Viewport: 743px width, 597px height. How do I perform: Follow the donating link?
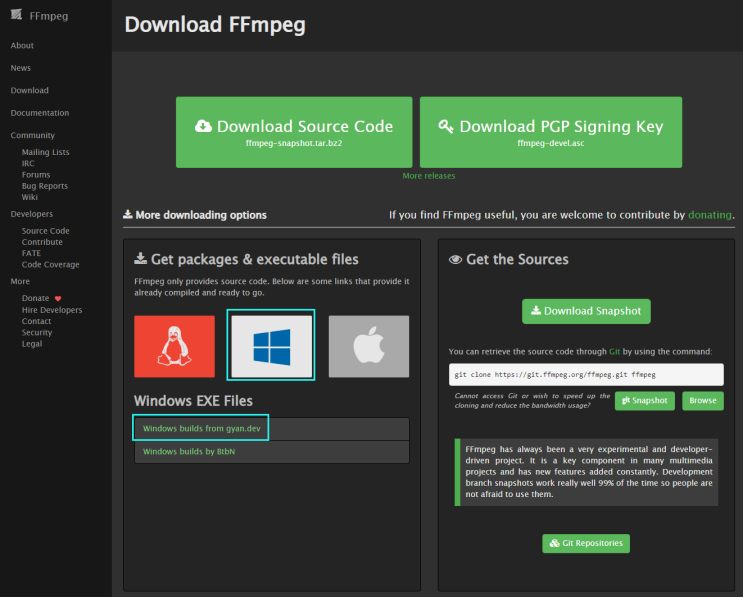(x=710, y=215)
